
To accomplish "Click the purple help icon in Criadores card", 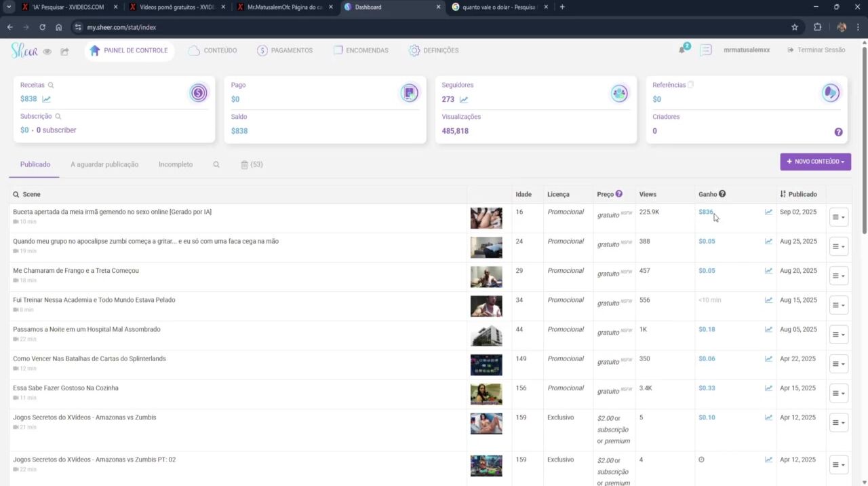I will (838, 132).
